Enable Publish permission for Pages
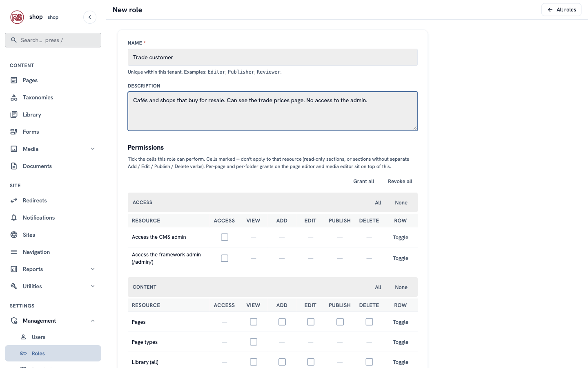 tap(340, 322)
